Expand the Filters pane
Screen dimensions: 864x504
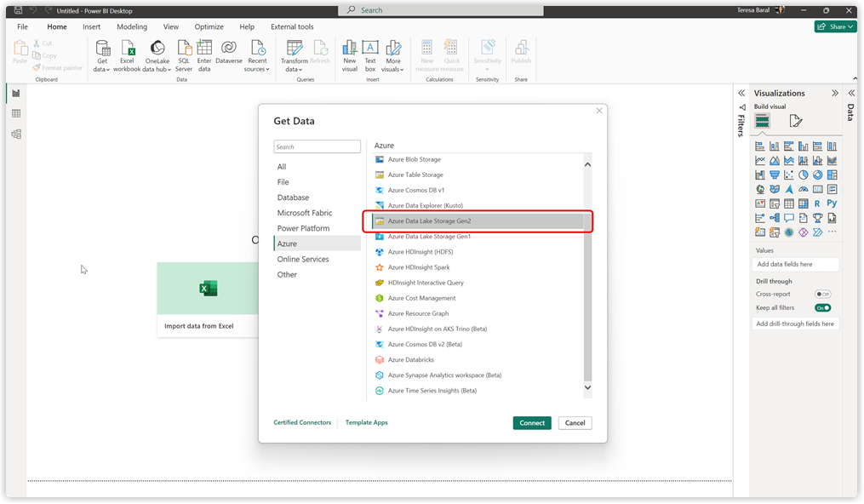pyautogui.click(x=741, y=93)
